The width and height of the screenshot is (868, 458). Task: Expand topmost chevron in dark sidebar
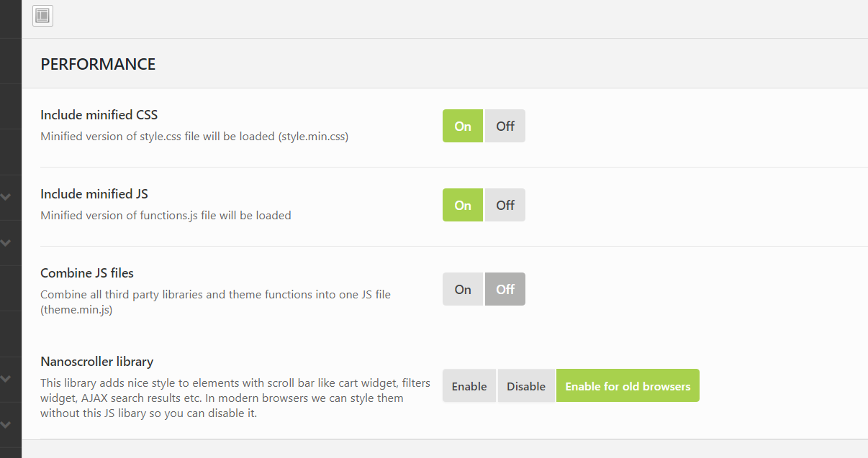[x=6, y=196]
